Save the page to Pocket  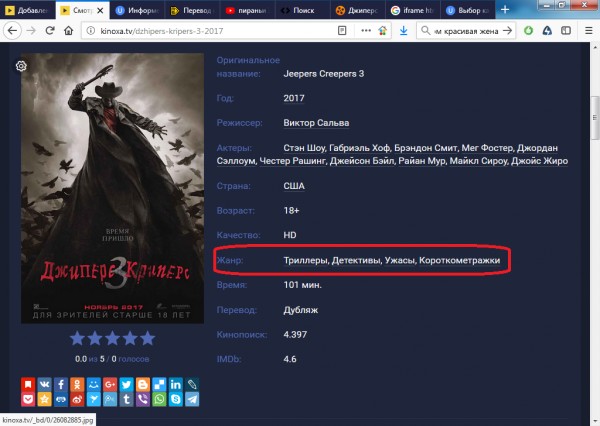click(x=28, y=399)
